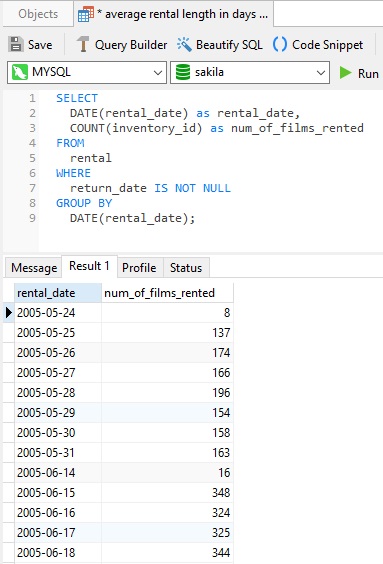Click the Beautify SQL wand icon
Screen dimensions: 383x564
tap(184, 45)
